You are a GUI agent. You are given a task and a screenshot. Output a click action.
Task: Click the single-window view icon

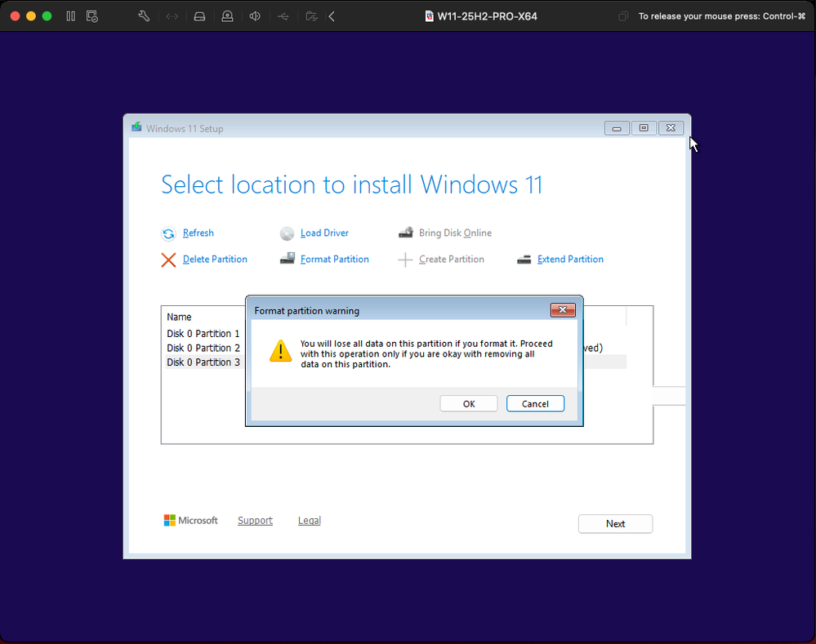point(623,16)
